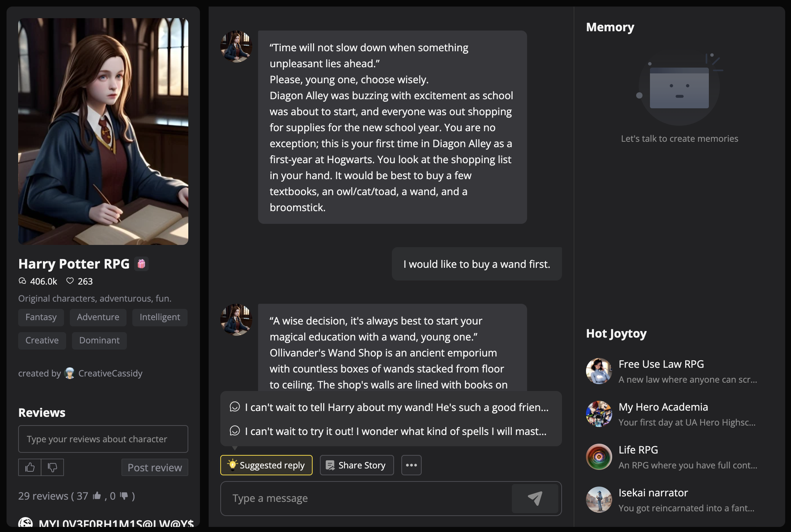Select the Dominant tag

(99, 340)
